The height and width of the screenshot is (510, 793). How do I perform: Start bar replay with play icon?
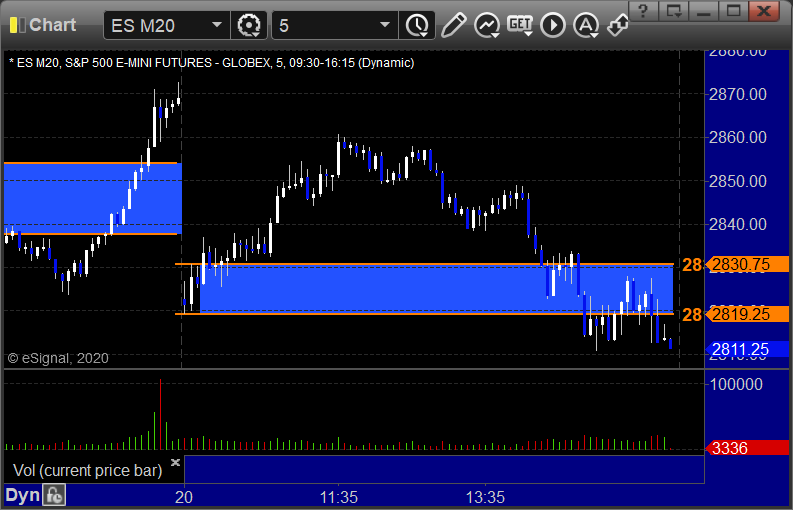click(552, 25)
